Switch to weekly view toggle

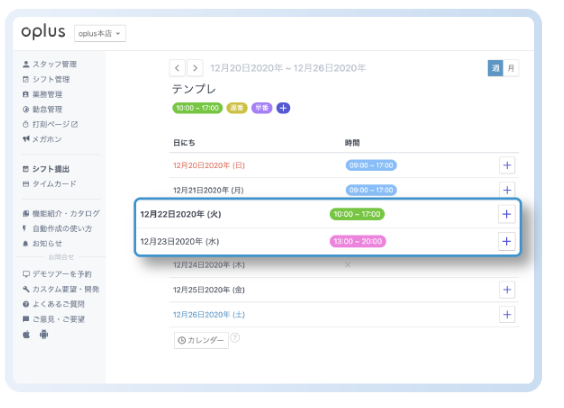pos(495,68)
